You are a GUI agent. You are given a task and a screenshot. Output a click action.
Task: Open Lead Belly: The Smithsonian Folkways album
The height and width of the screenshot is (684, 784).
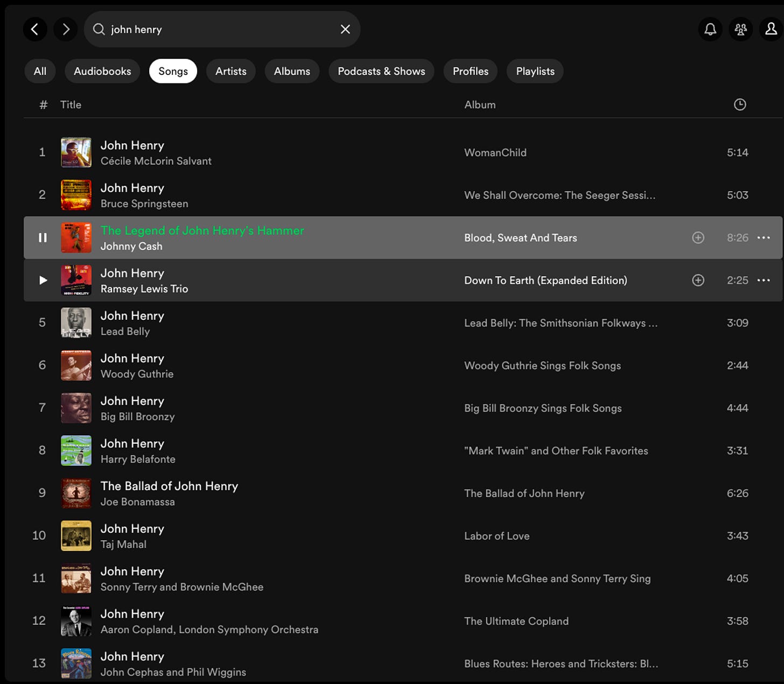click(561, 323)
